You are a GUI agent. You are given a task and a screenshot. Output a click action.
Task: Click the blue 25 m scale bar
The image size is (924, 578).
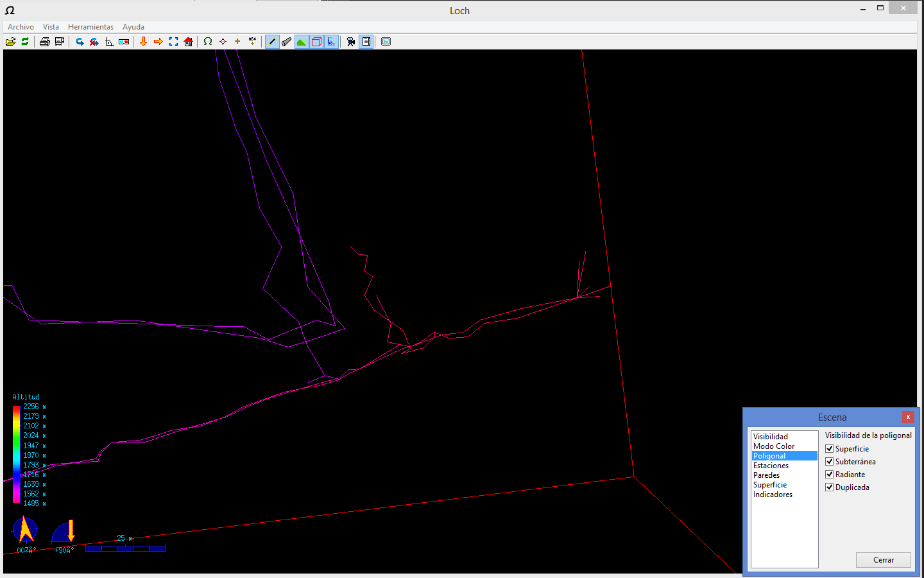(x=125, y=548)
